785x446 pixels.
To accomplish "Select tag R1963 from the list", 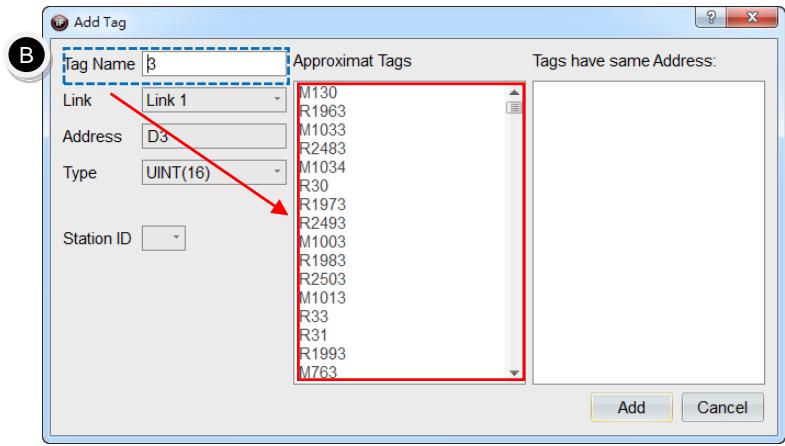I will 322,111.
